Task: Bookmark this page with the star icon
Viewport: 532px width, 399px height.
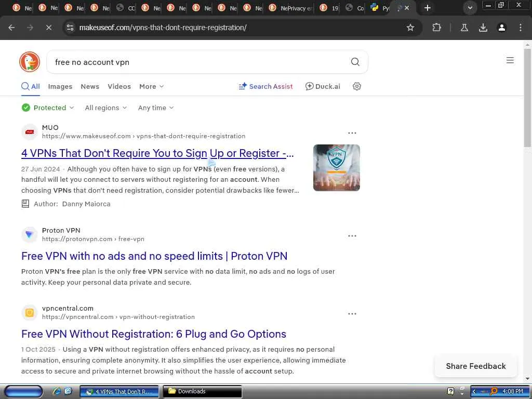Action: point(410,28)
